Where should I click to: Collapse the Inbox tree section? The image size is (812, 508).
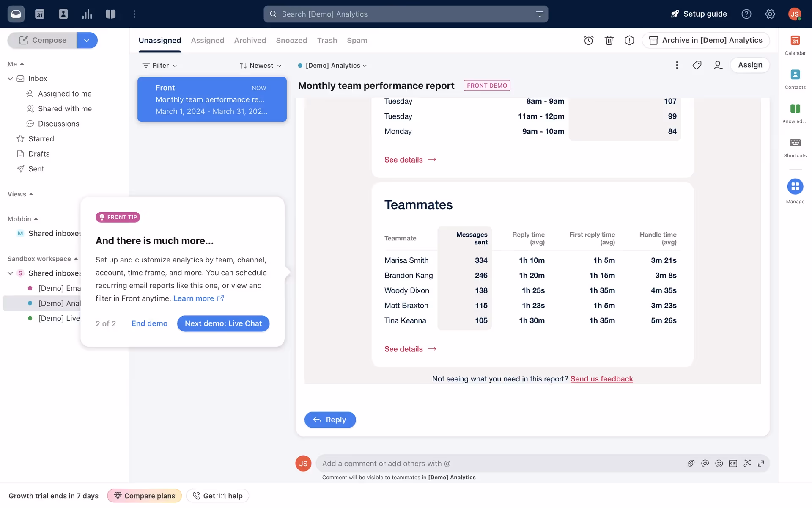point(10,79)
